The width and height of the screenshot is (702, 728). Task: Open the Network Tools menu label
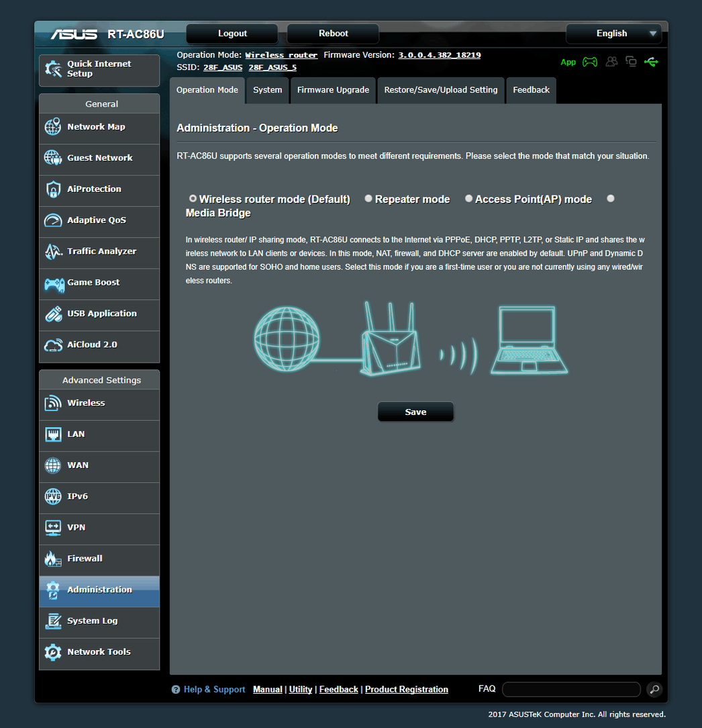click(99, 652)
